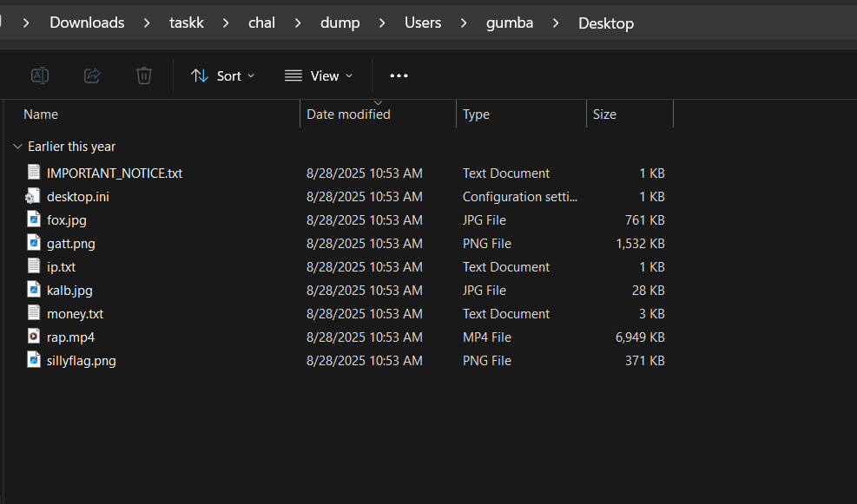Click the Date modified column header
857x504 pixels.
347,114
